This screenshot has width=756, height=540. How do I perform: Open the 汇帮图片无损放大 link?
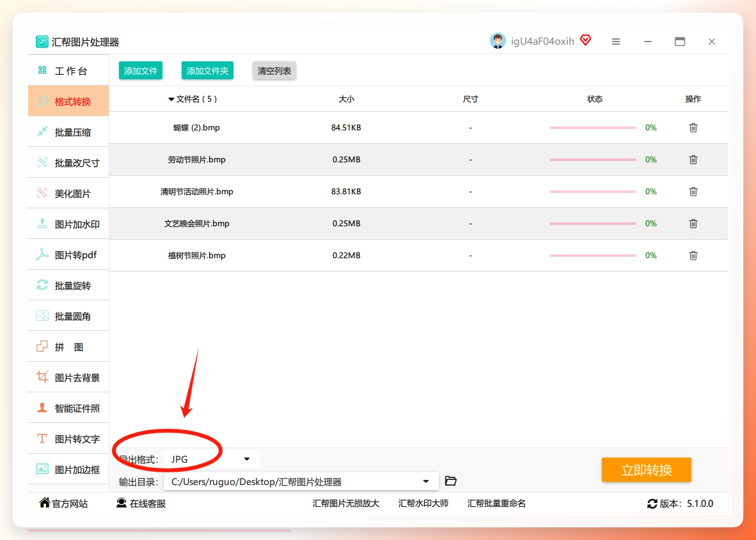point(345,504)
